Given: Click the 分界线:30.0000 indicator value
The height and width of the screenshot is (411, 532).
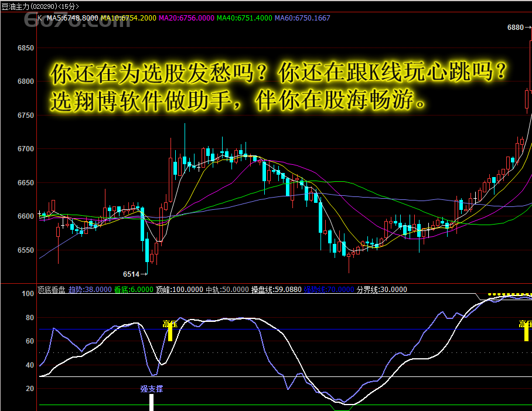Looking at the screenshot, I should click(381, 290).
